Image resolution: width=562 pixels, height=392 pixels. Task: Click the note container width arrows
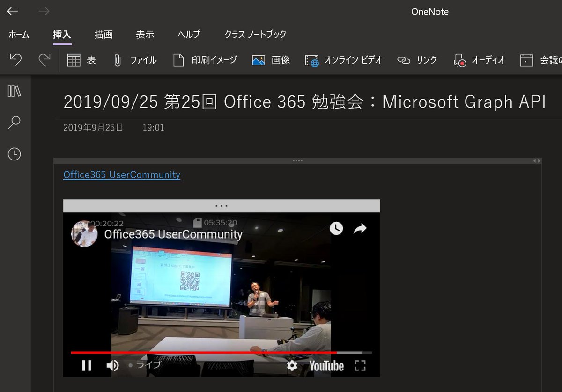point(537,160)
